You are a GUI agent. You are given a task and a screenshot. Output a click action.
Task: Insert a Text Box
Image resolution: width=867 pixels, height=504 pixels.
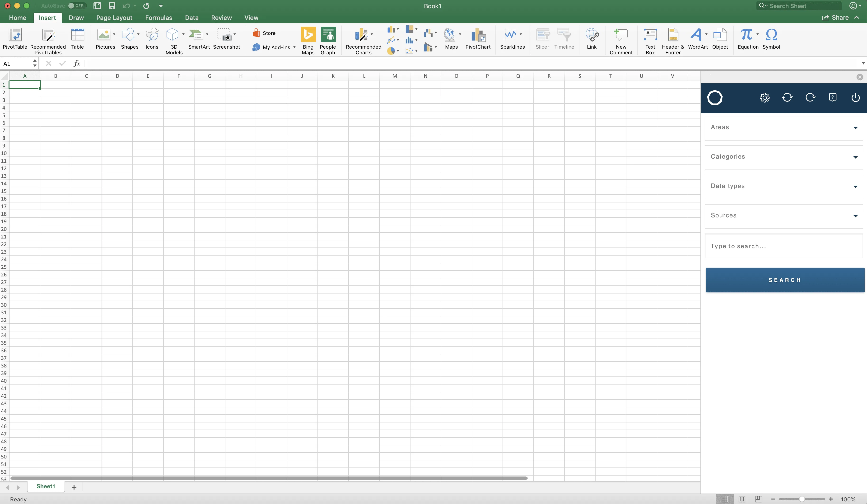(650, 41)
